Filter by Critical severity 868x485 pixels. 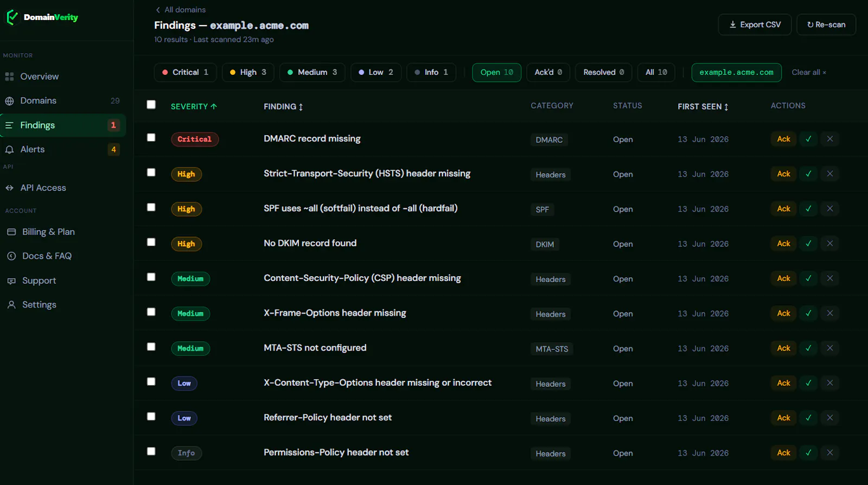185,73
